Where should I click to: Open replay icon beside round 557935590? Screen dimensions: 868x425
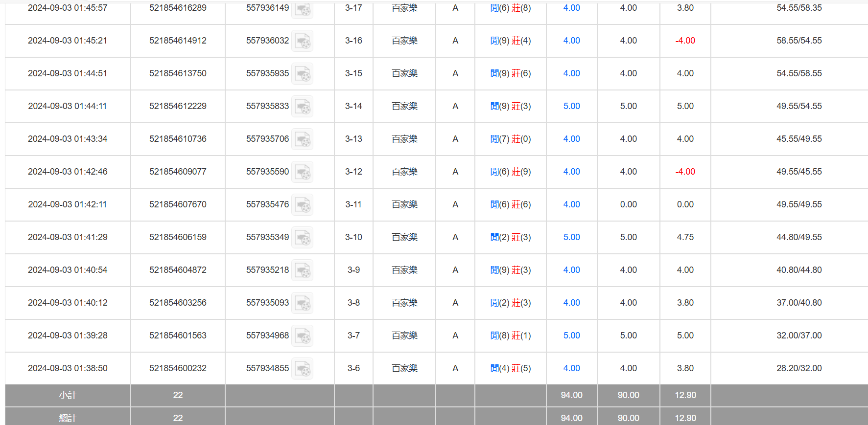[x=302, y=172]
